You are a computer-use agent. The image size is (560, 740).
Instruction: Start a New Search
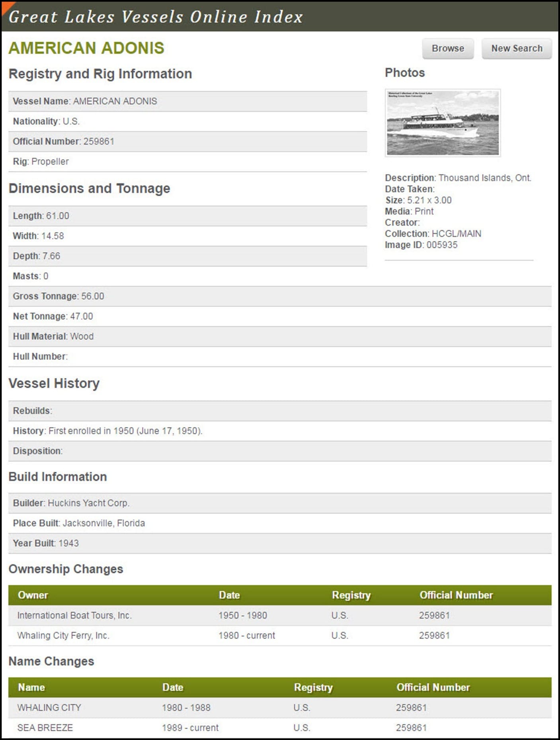click(x=516, y=49)
